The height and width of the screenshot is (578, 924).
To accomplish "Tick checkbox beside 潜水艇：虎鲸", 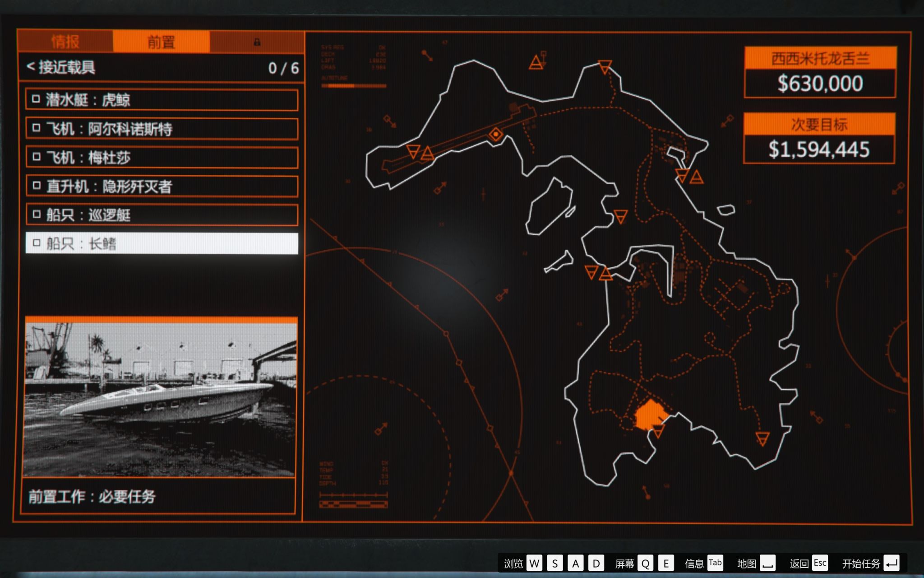I will click(x=36, y=99).
